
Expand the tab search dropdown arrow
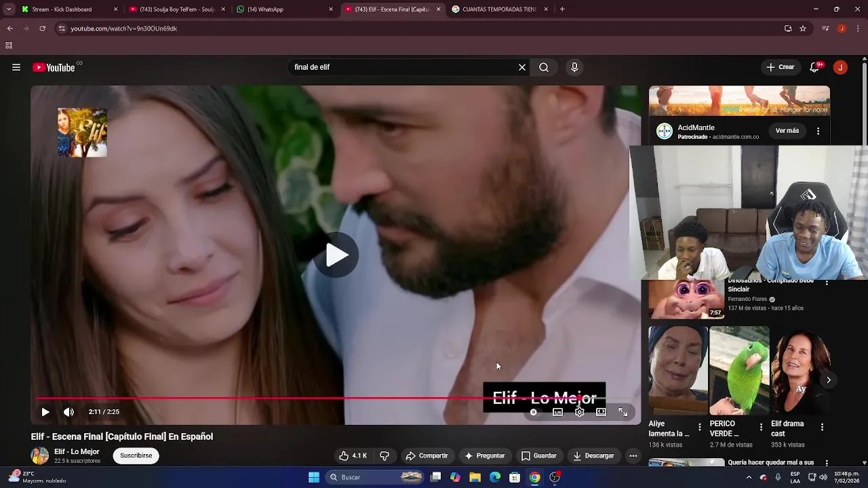(x=9, y=9)
